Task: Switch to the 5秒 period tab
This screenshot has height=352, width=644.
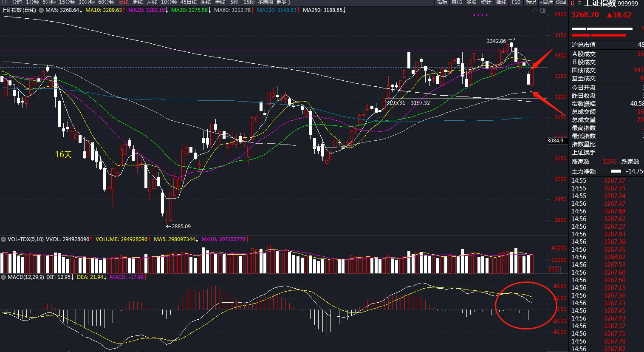Action: 234,3
